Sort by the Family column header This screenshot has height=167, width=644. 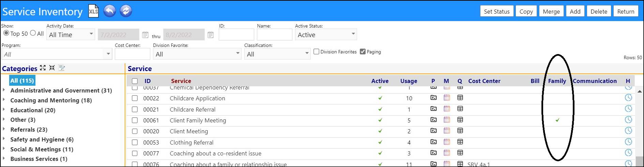[x=557, y=81]
